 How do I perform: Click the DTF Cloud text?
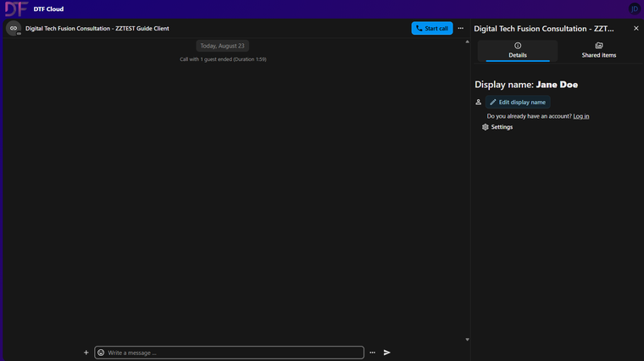(48, 8)
